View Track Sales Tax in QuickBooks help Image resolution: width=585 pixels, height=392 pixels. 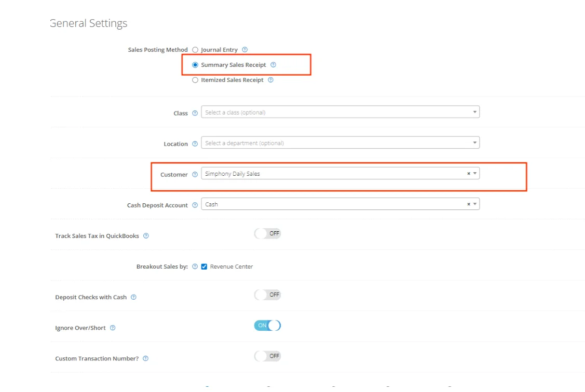[146, 235]
